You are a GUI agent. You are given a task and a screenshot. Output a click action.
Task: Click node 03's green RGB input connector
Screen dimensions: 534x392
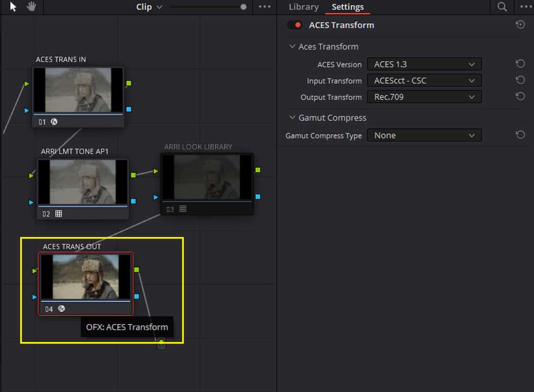coord(156,171)
